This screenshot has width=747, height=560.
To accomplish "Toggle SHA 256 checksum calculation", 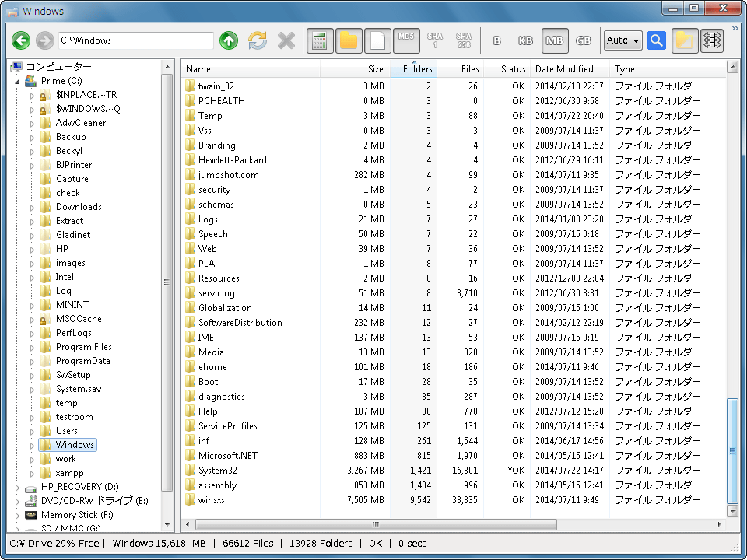I will [x=464, y=40].
